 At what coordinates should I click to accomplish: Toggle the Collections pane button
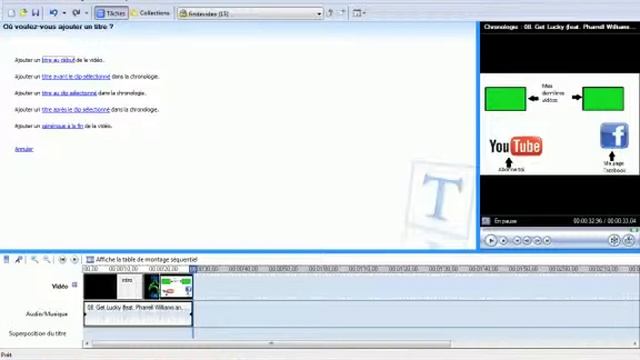(x=150, y=13)
